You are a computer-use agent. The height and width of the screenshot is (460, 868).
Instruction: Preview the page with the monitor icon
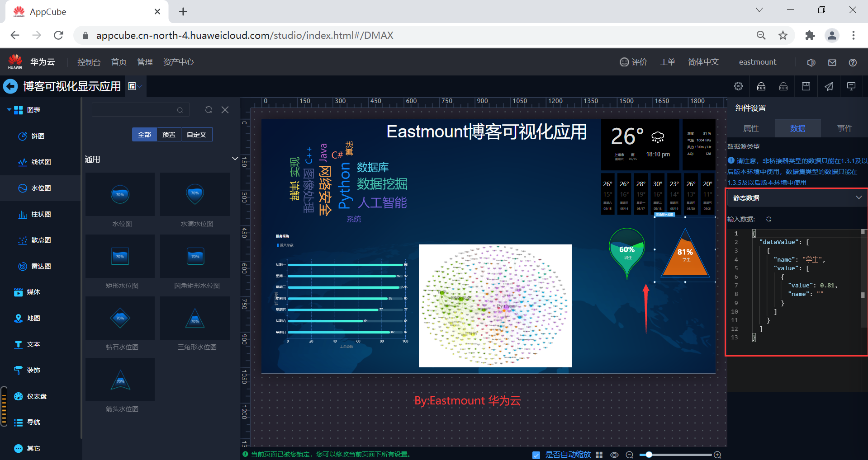tap(851, 86)
